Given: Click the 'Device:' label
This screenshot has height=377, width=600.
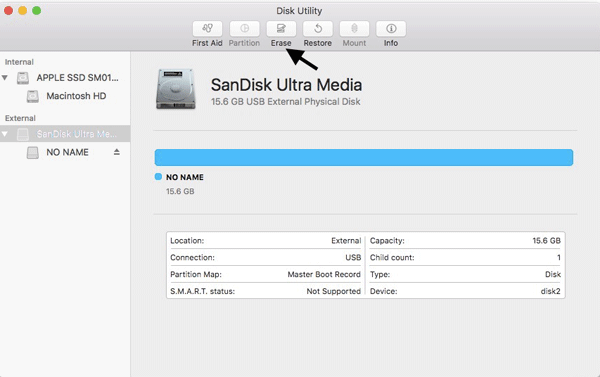Looking at the screenshot, I should click(x=384, y=291).
